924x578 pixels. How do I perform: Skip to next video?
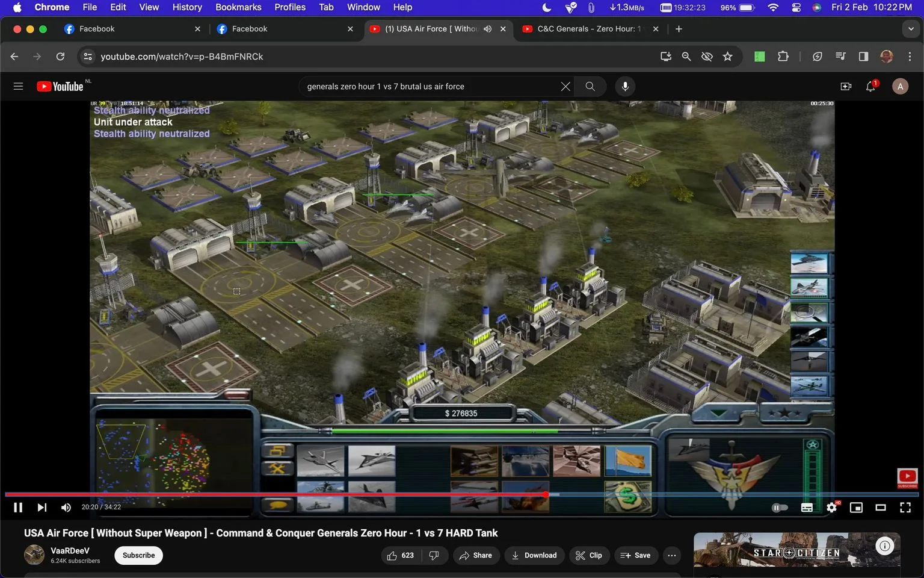[x=42, y=508]
